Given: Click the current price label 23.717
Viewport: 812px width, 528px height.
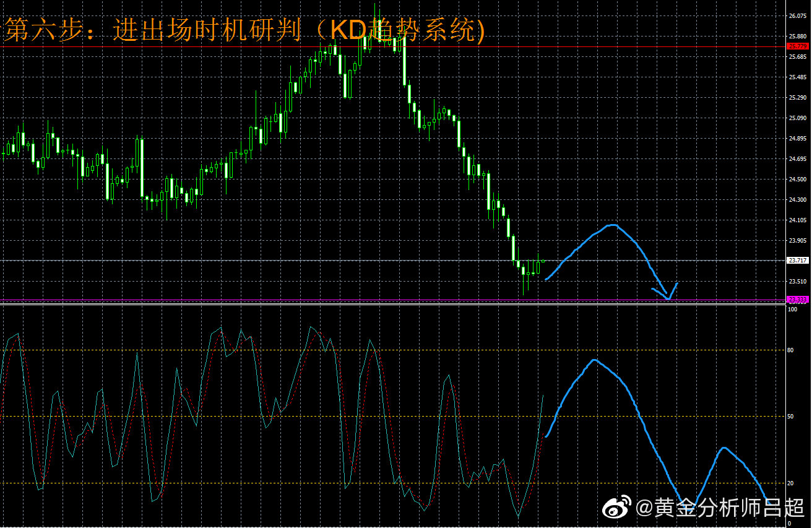Looking at the screenshot, I should [x=796, y=261].
